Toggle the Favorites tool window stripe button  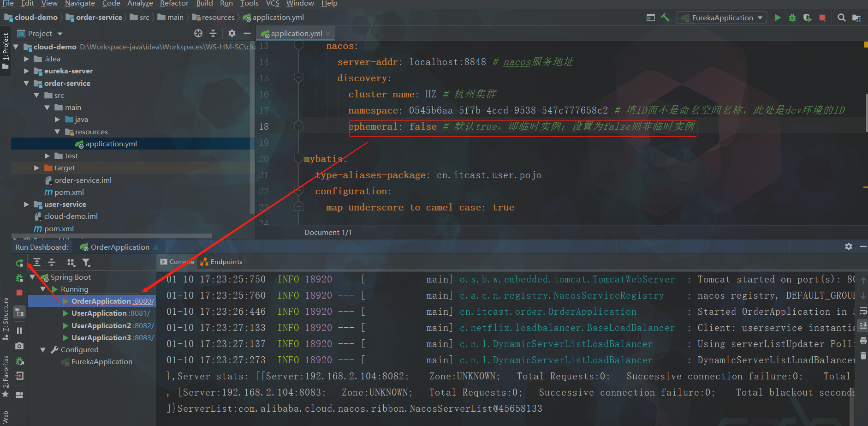(6, 376)
